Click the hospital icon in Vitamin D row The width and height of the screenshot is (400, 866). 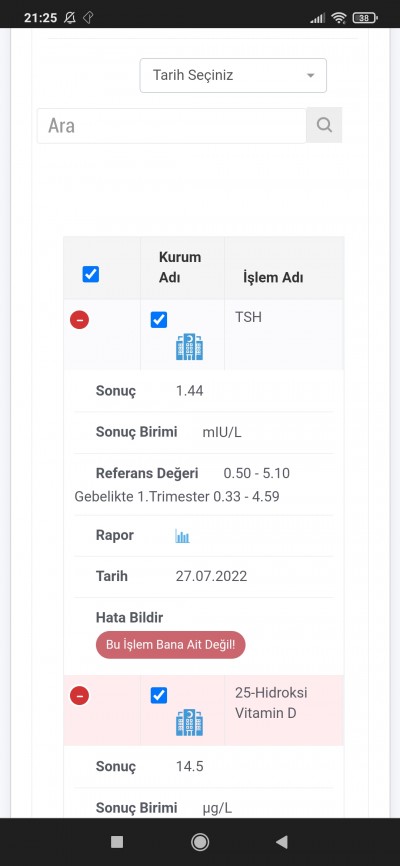(189, 722)
